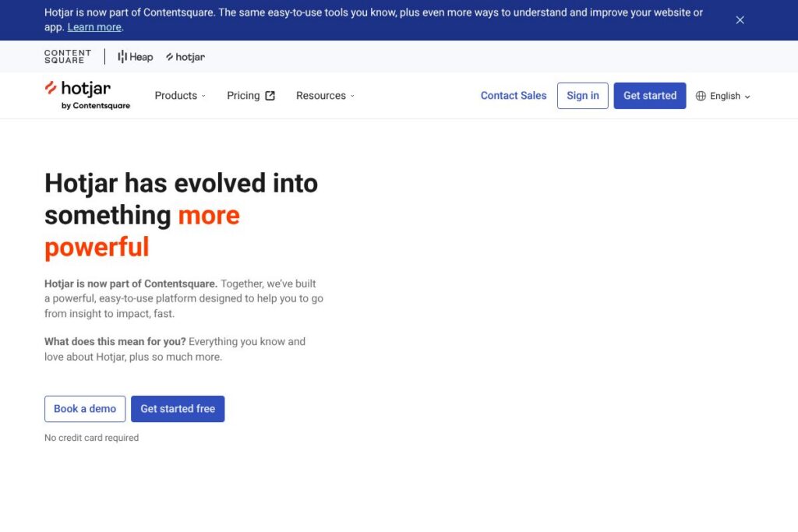Click the Book a demo button
This screenshot has width=798, height=532.
pyautogui.click(x=85, y=409)
